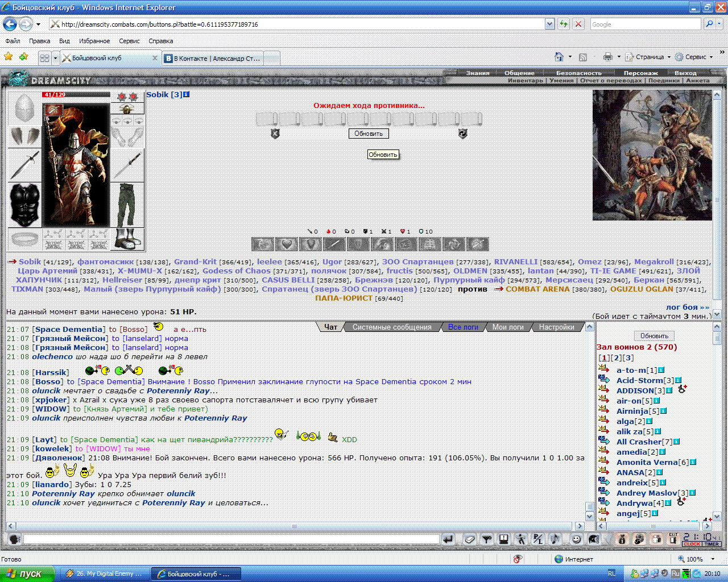Click the amulet necklace slot
Screen dimensions: 728x582
tap(127, 109)
